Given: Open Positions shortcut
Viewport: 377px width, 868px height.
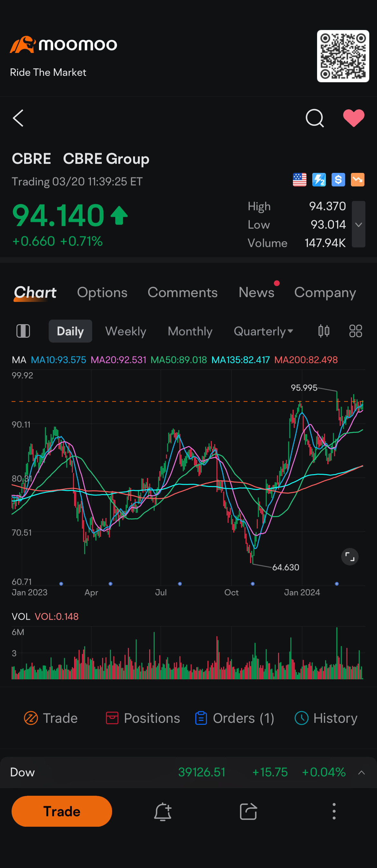Looking at the screenshot, I should [143, 718].
